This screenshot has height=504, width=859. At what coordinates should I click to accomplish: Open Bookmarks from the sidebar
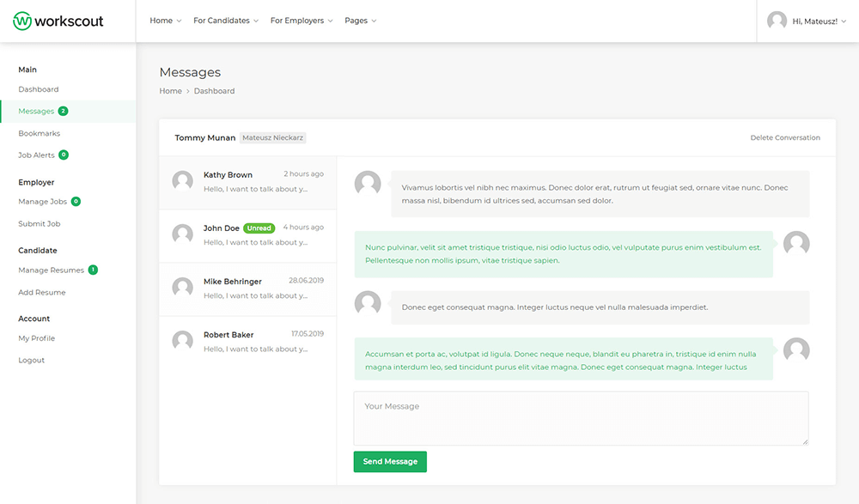[40, 134]
